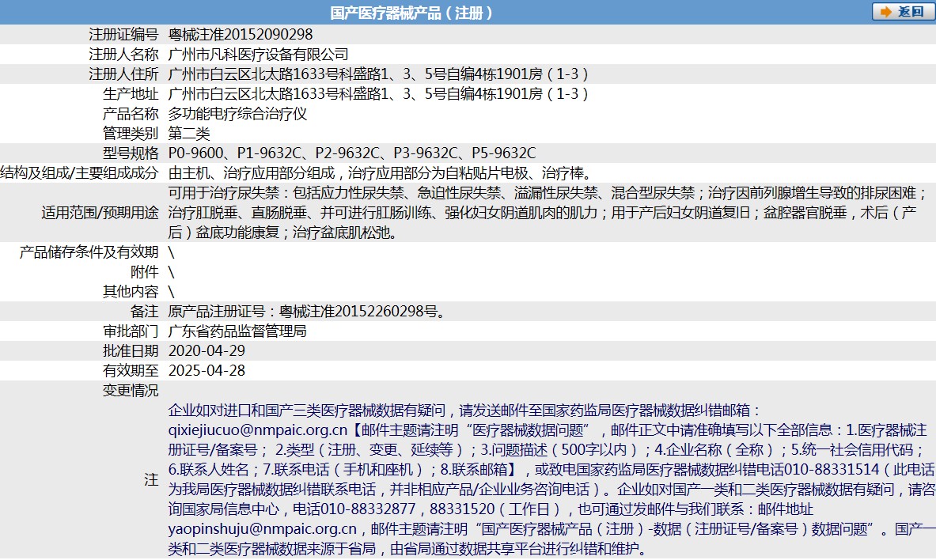Select the address in 生产地址 row
This screenshot has height=560, width=936.
pos(378,94)
